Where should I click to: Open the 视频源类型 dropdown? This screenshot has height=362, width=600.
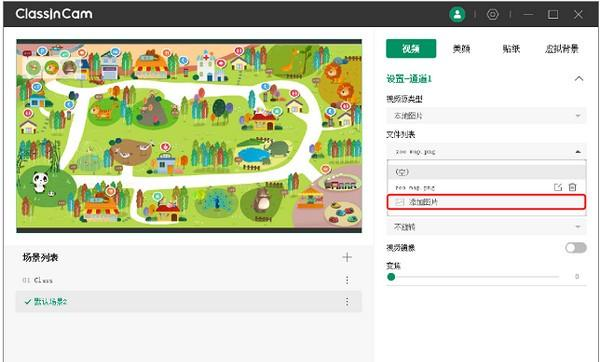(x=486, y=116)
